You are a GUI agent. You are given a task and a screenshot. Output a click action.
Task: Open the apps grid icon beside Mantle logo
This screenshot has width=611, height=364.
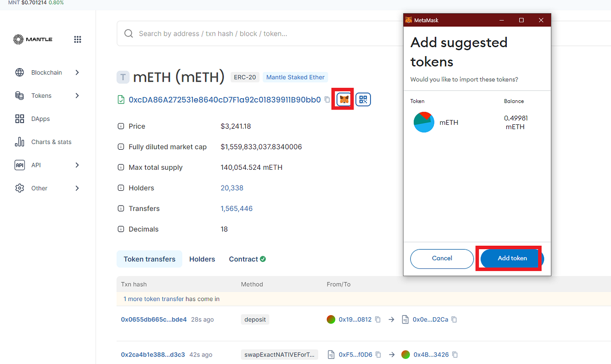pyautogui.click(x=78, y=39)
